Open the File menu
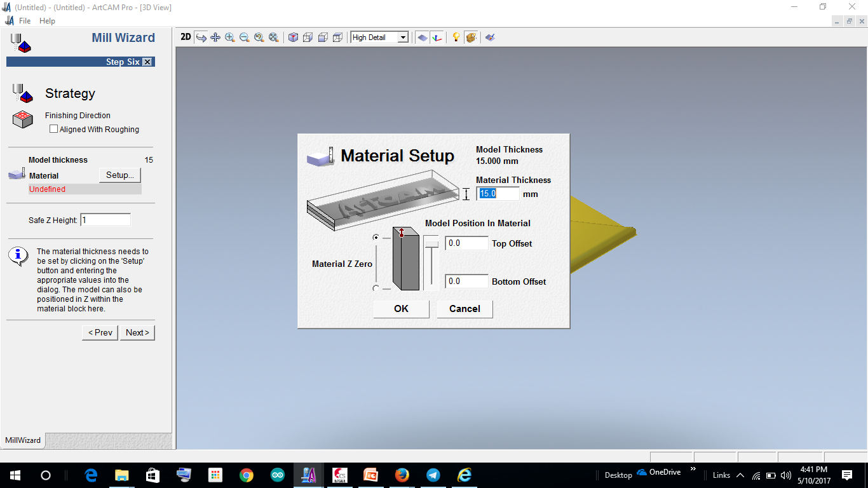Screen dimensions: 868x488 pyautogui.click(x=25, y=21)
